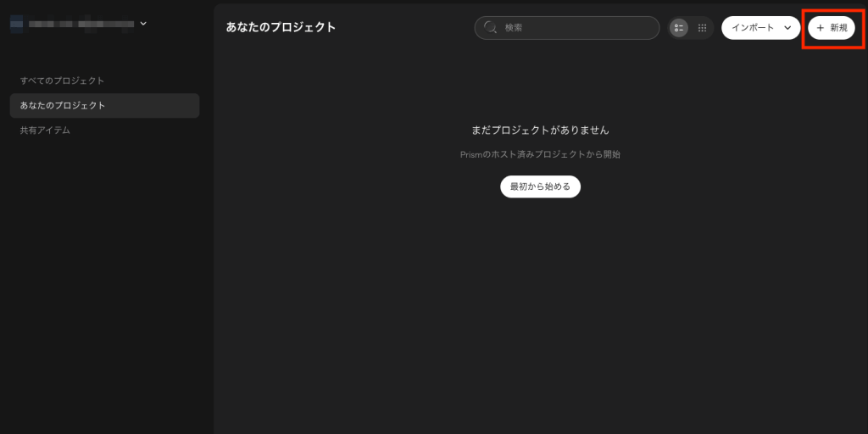
Task: Click the plus icon on 新規
Action: click(820, 28)
